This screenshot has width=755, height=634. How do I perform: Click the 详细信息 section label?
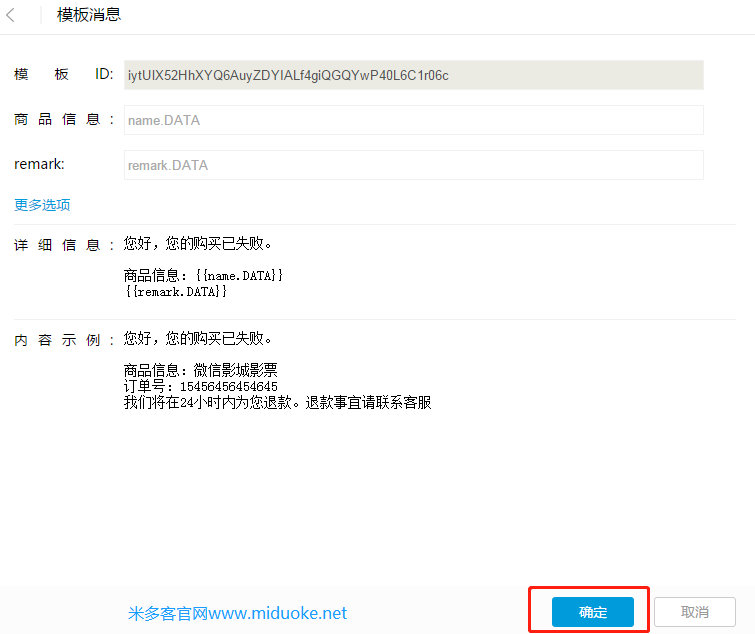[63, 245]
